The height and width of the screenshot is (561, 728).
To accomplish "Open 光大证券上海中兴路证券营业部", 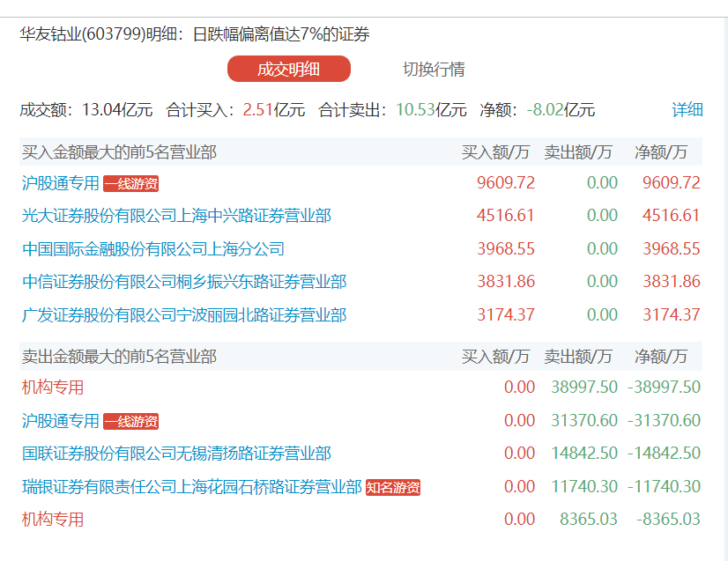I will (176, 216).
